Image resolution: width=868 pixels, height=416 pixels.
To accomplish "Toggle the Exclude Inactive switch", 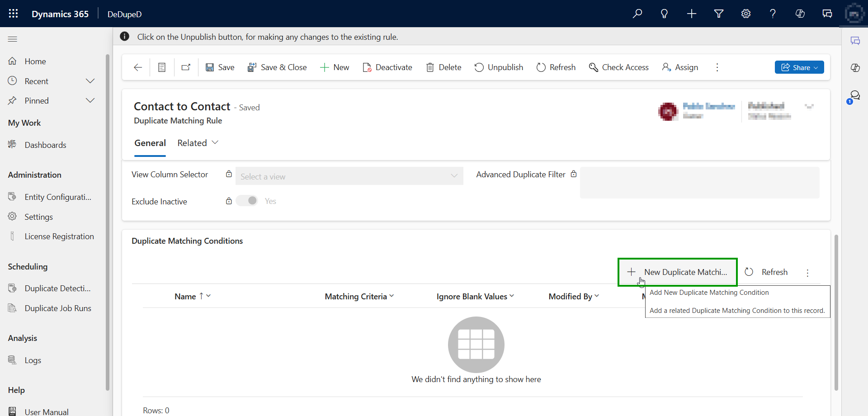I will pyautogui.click(x=247, y=201).
